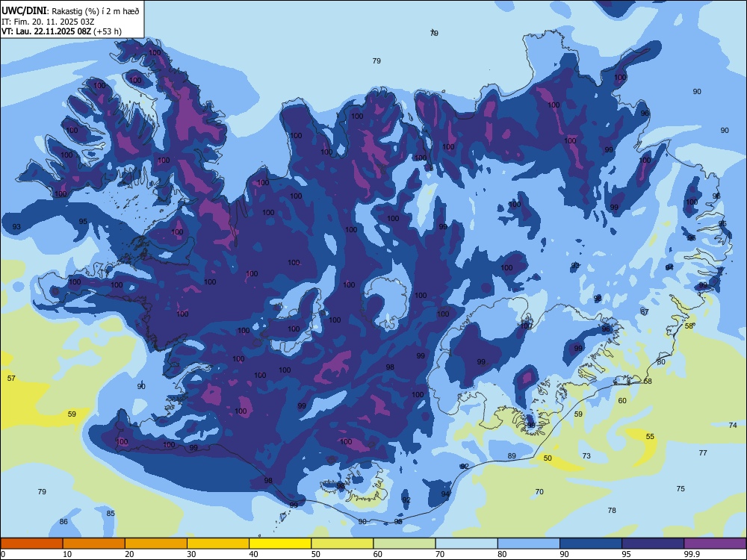
Task: Choose the purple above-99.9 legend swatch
Action: pos(715,544)
